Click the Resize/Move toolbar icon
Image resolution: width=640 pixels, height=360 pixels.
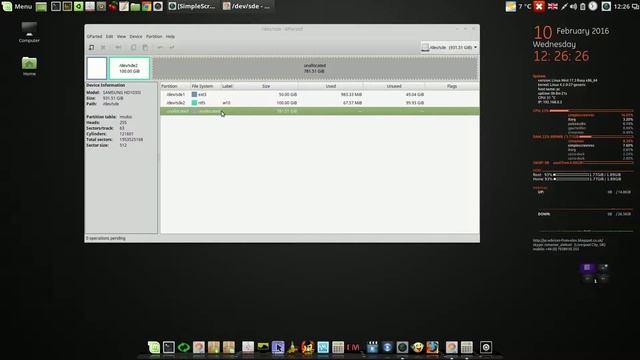118,47
